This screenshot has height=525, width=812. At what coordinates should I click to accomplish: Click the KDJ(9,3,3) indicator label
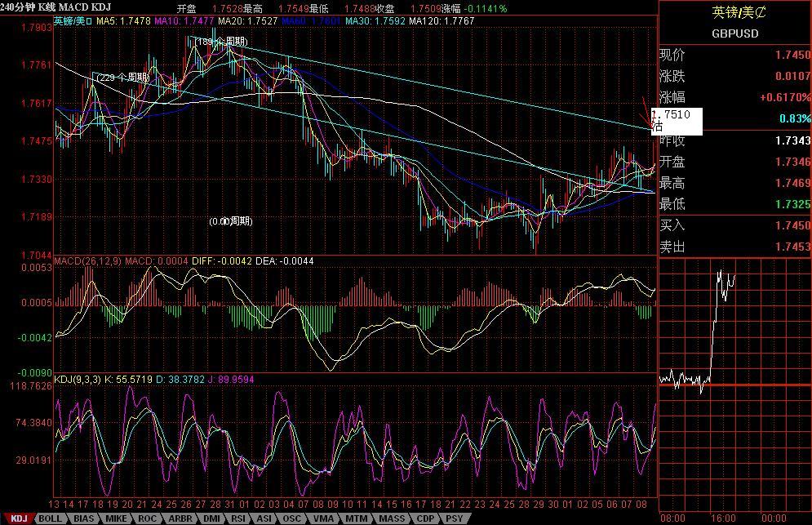77,379
